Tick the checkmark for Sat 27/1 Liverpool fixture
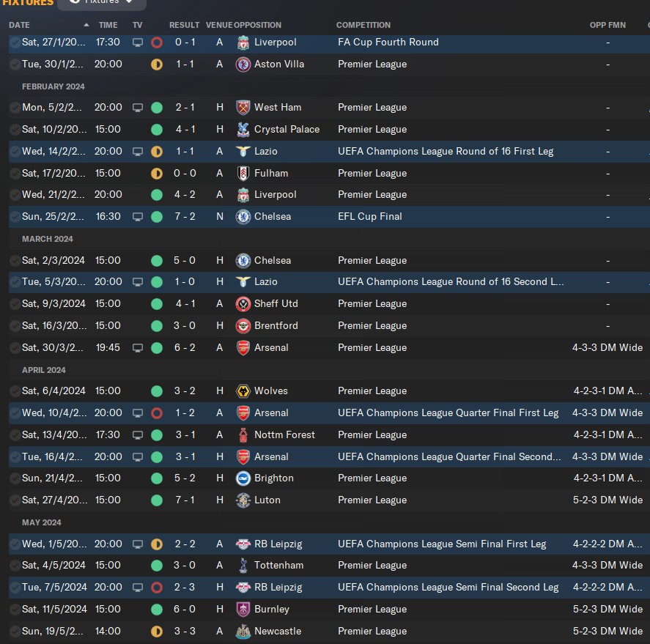This screenshot has width=650, height=644. pos(15,42)
